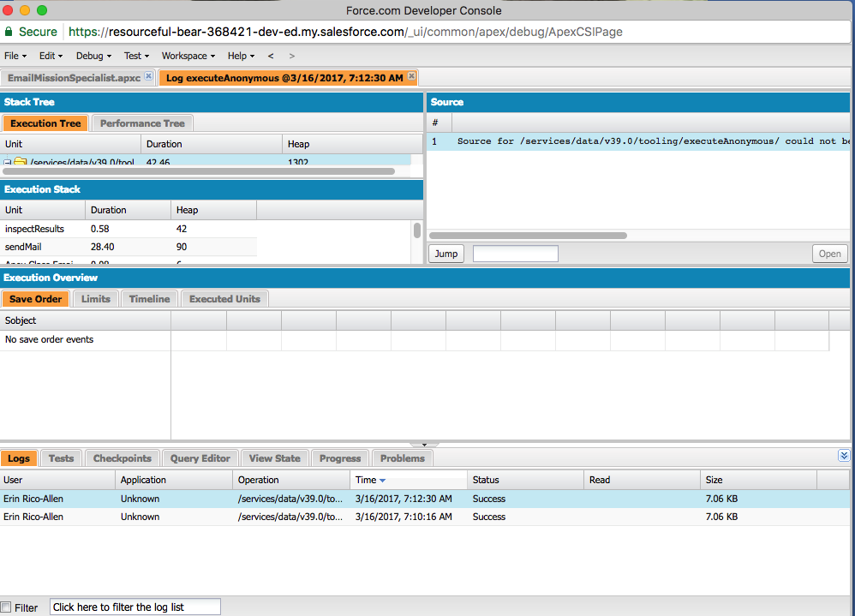Open the Edit menu
The width and height of the screenshot is (855, 616).
pos(51,56)
